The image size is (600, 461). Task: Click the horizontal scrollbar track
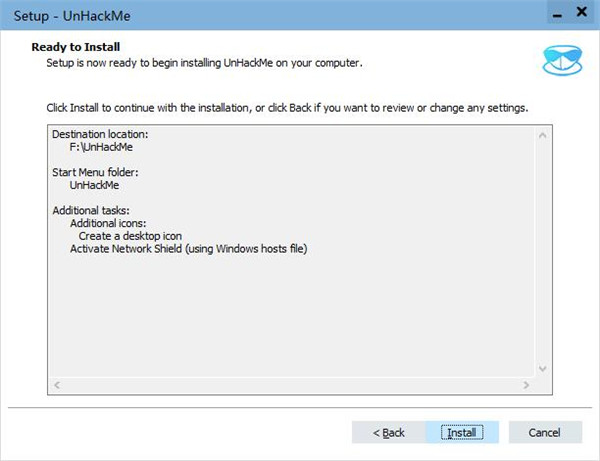pyautogui.click(x=292, y=385)
